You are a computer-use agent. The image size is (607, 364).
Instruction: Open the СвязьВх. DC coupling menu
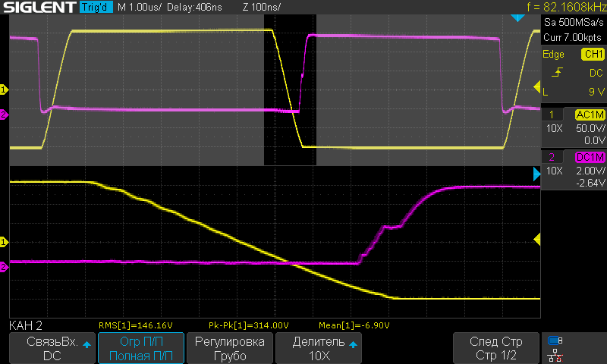coord(52,348)
